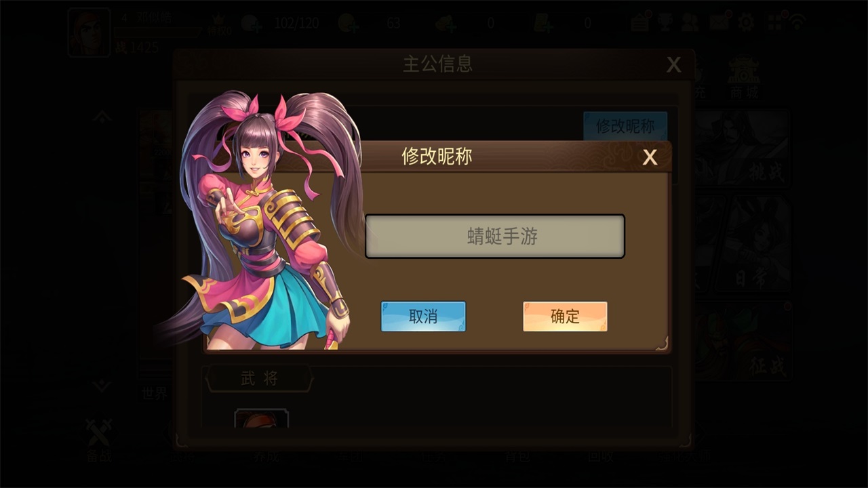Expand chat with the down chevron
This screenshot has height=488, width=868.
pyautogui.click(x=102, y=386)
